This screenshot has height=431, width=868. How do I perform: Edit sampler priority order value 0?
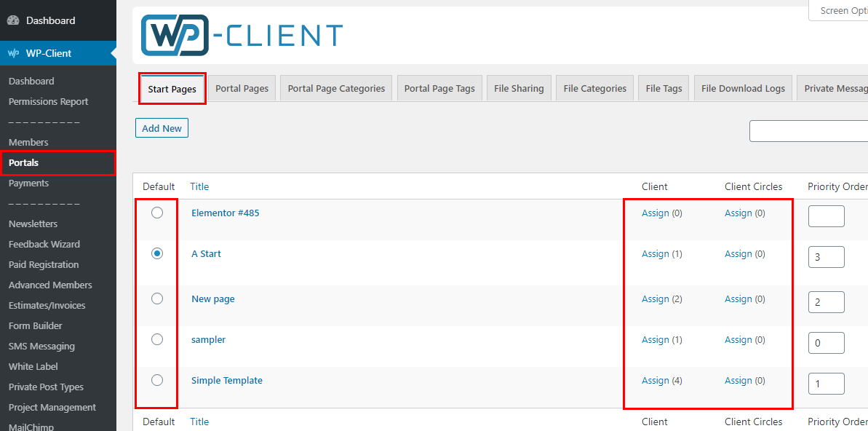[827, 343]
